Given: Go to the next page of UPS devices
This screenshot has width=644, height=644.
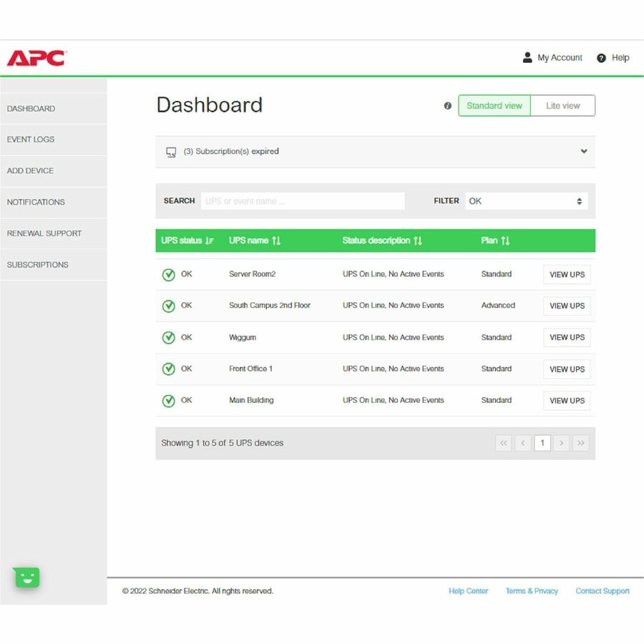Looking at the screenshot, I should click(562, 443).
